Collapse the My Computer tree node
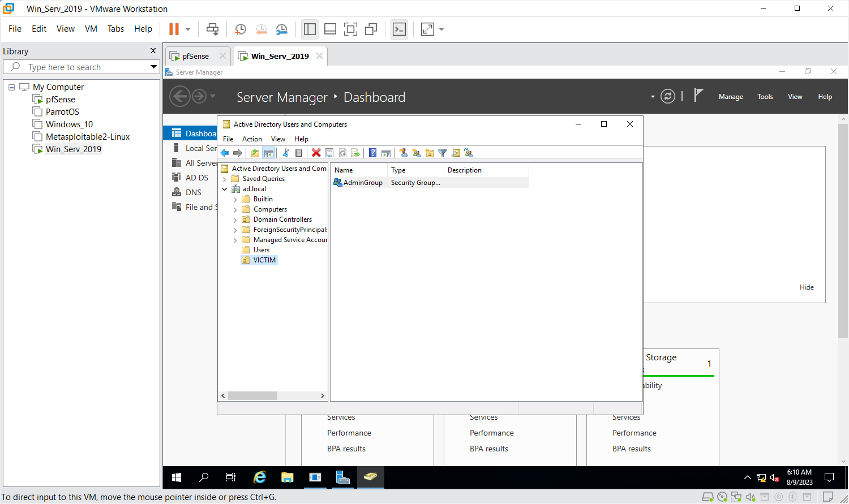 pos(11,87)
